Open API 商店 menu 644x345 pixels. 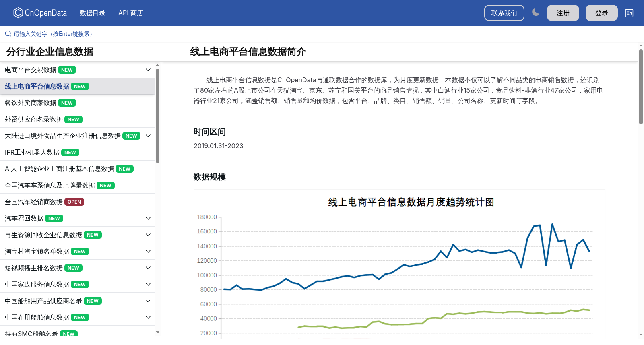click(x=131, y=13)
